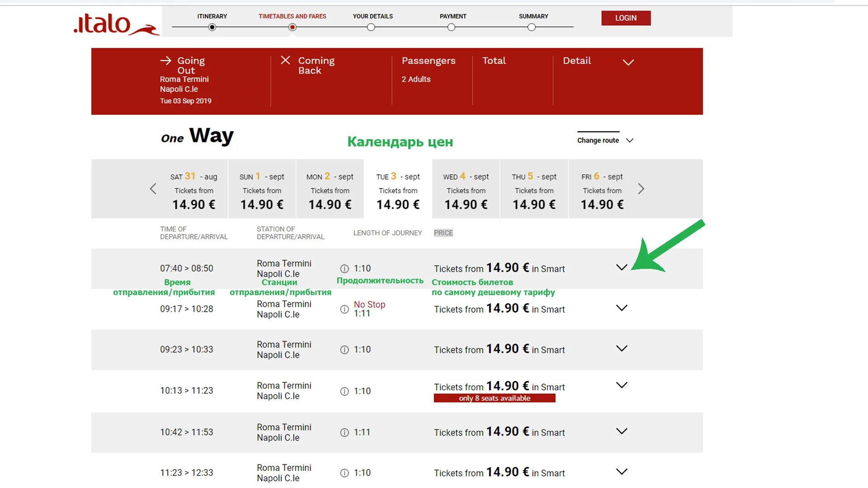Click the arrow right navigation icon
868x488 pixels.
click(x=641, y=188)
